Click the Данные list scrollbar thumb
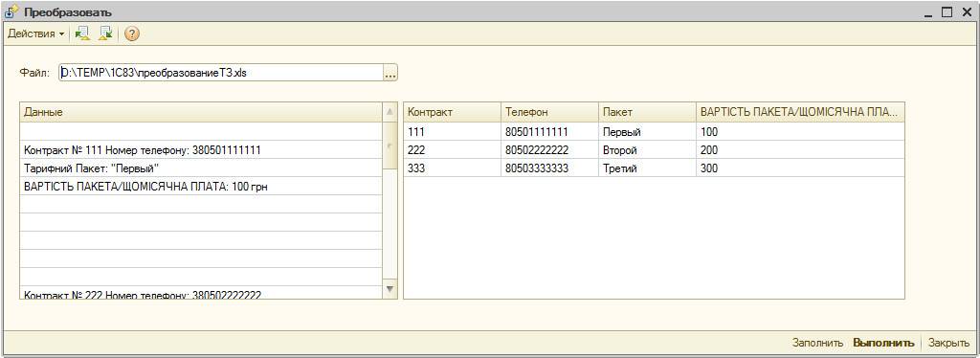Viewport: 980px width, 358px height. tap(390, 145)
